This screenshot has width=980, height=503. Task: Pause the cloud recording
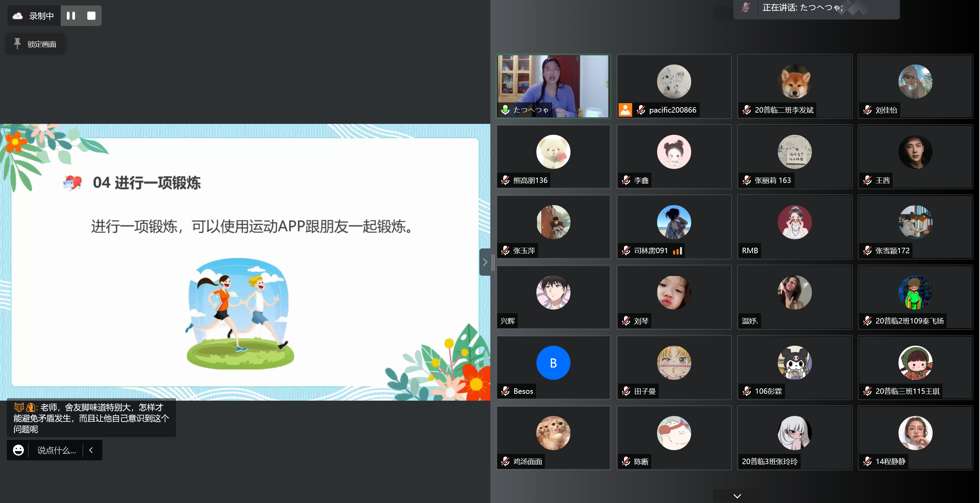click(x=71, y=16)
